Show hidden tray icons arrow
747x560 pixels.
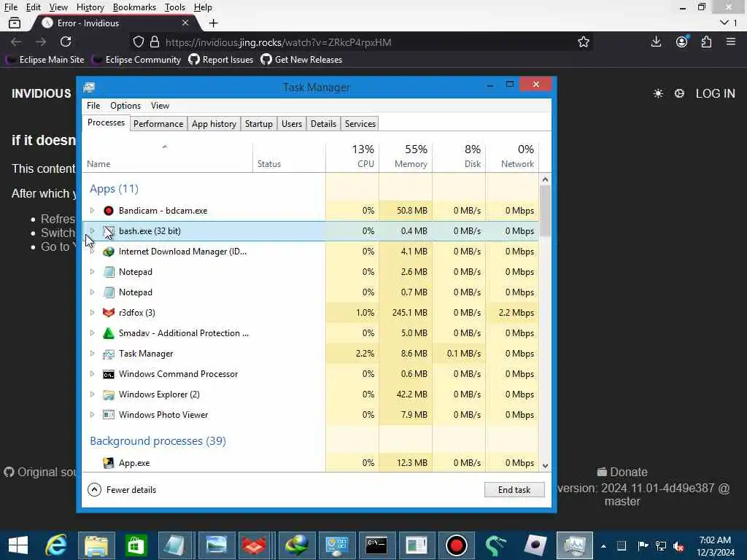point(603,546)
